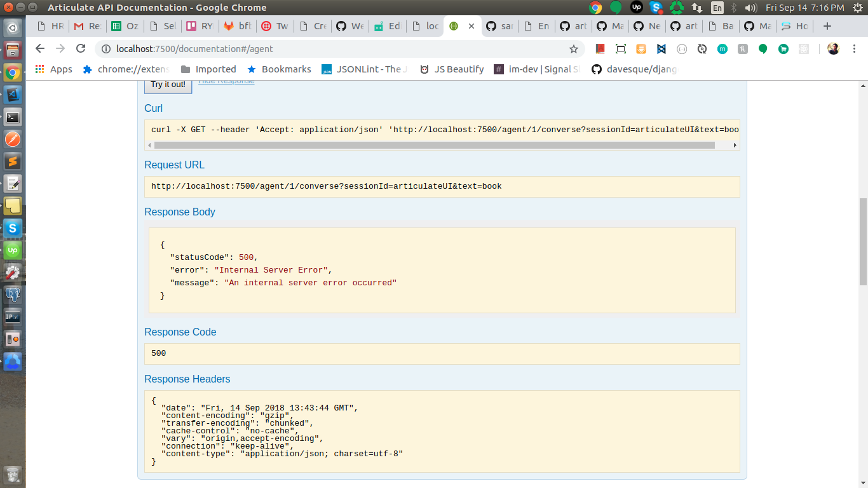Open Chrome's three-dot menu
The image size is (868, 488).
click(853, 49)
